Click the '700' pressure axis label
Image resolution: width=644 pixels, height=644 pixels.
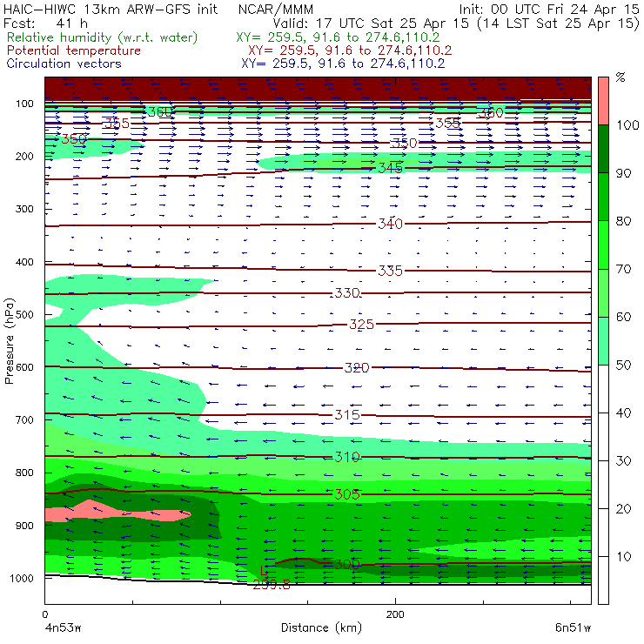tap(24, 419)
